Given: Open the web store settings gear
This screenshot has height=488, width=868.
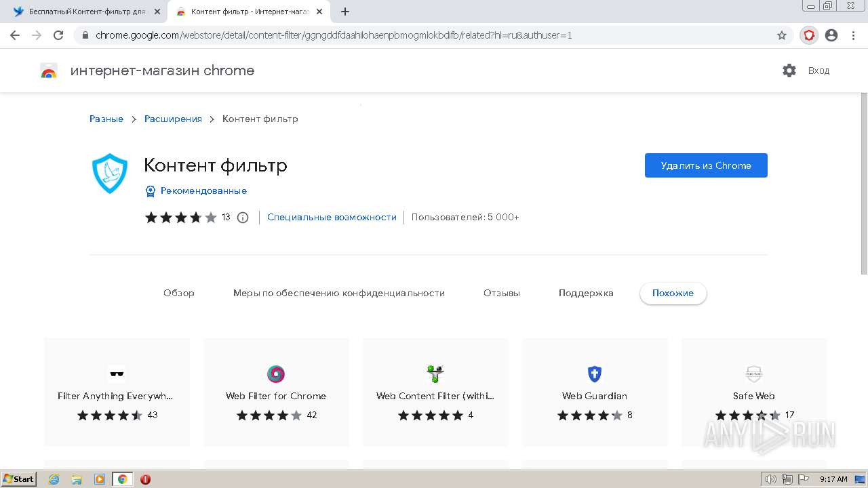Looking at the screenshot, I should coord(789,70).
